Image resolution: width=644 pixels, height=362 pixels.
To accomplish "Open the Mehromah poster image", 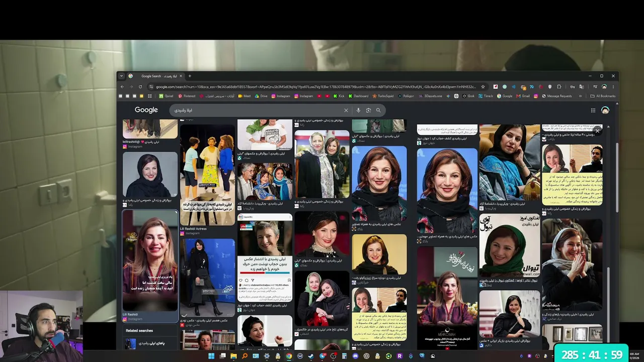I will click(447, 298).
